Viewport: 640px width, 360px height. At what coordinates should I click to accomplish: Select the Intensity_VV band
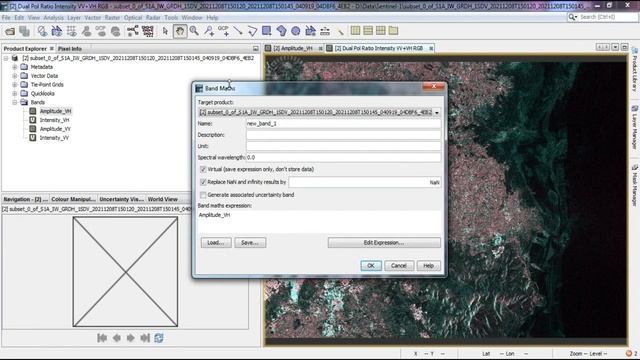pos(54,138)
